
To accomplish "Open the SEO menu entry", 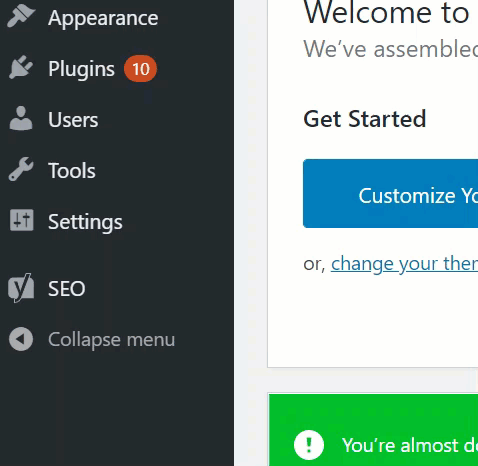I will [x=67, y=288].
